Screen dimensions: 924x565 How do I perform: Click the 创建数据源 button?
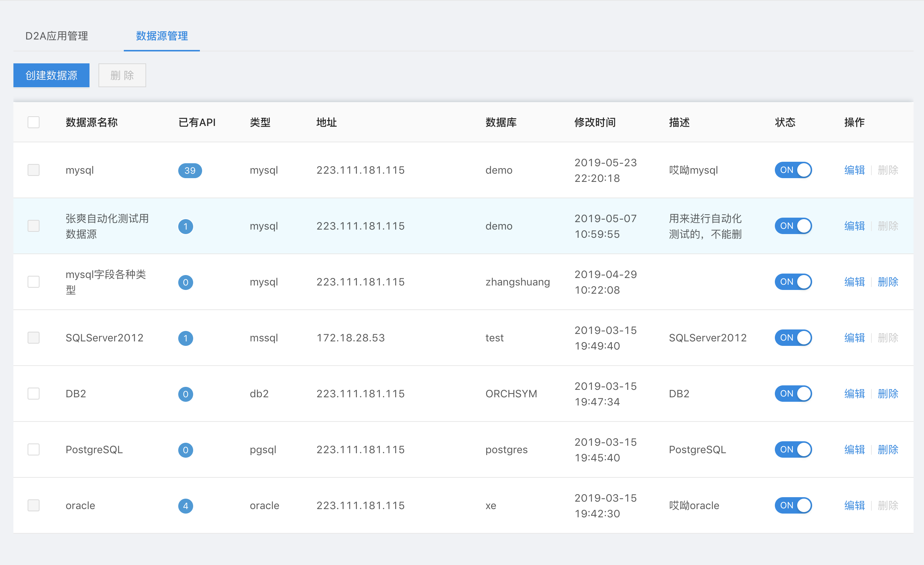coord(51,75)
